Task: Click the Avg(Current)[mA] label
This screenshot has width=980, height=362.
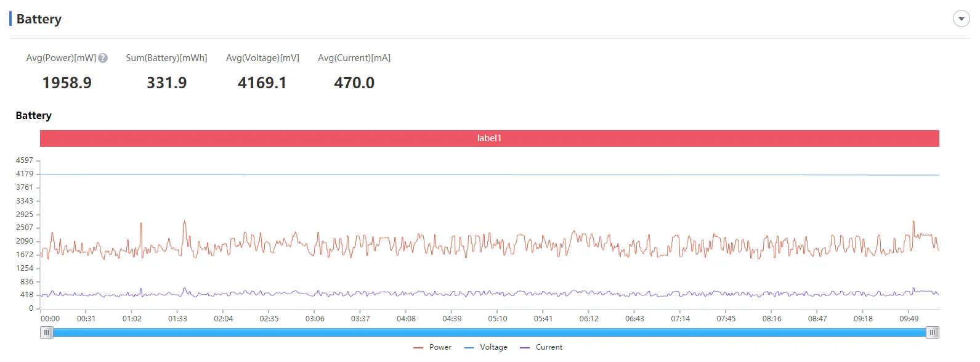Action: (x=354, y=58)
